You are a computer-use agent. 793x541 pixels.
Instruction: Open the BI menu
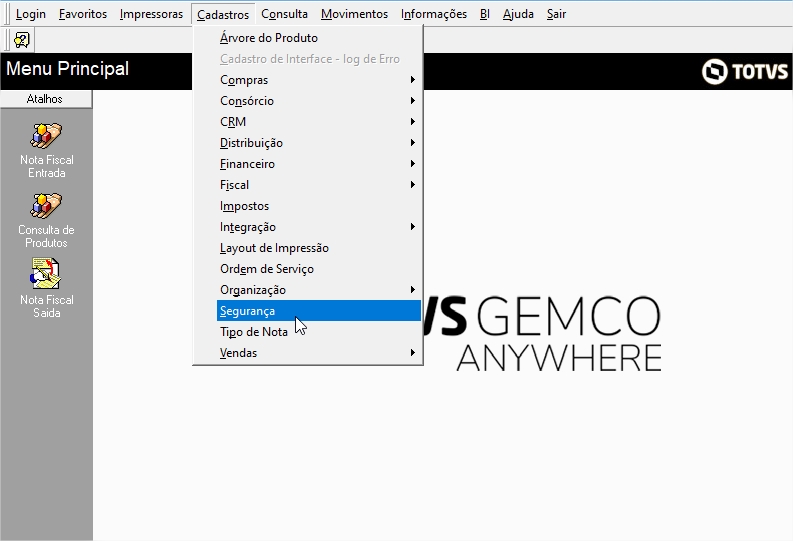[484, 14]
